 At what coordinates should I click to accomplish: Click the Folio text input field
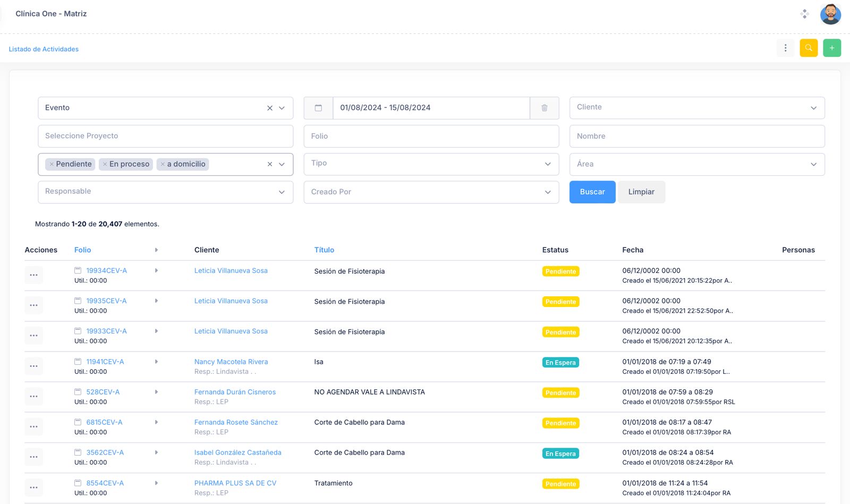pos(431,136)
